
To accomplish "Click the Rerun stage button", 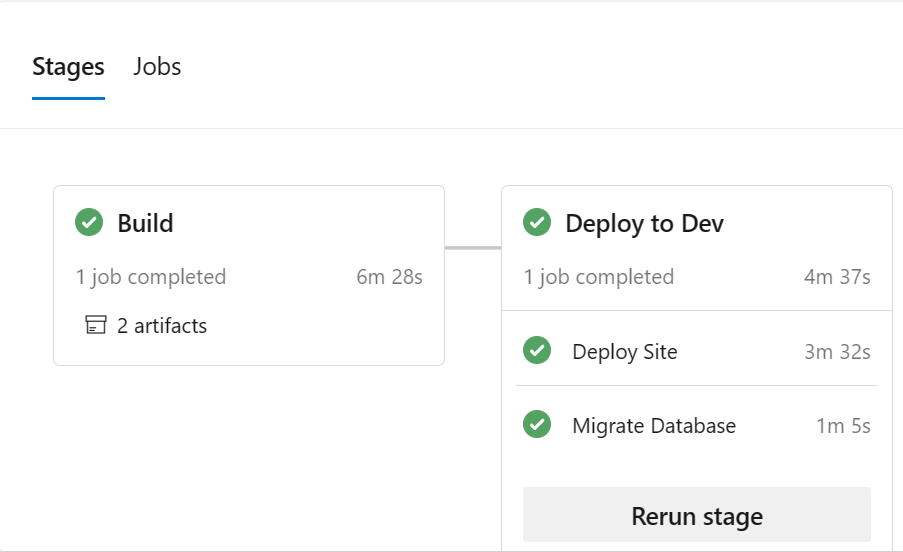I will 697,515.
